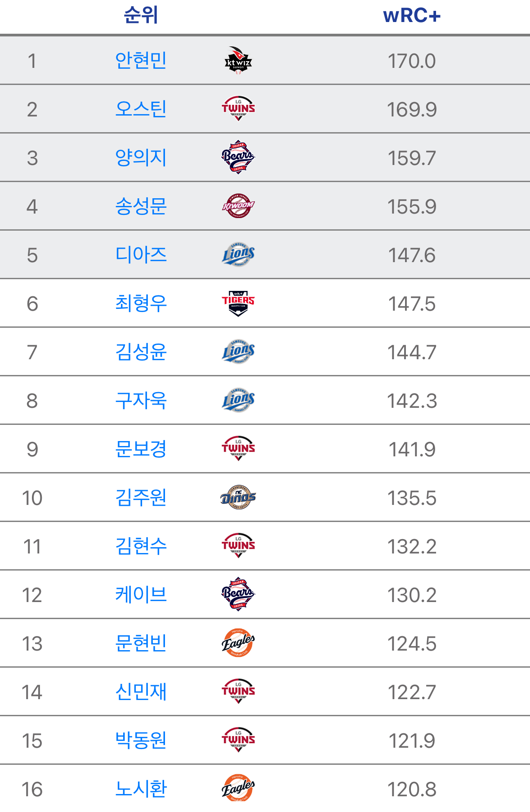Click the 170.0 wRC+ value for 안현민

coord(411,61)
